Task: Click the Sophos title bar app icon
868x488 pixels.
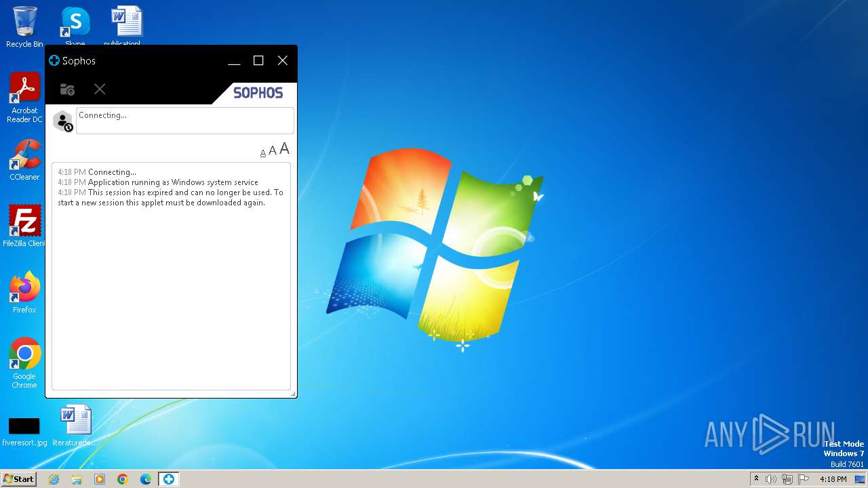Action: 54,60
